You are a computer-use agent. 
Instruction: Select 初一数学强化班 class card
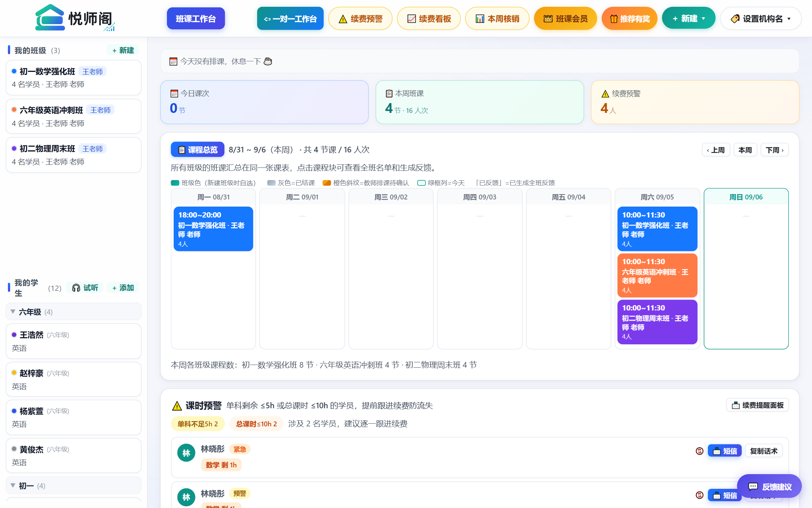coord(74,78)
